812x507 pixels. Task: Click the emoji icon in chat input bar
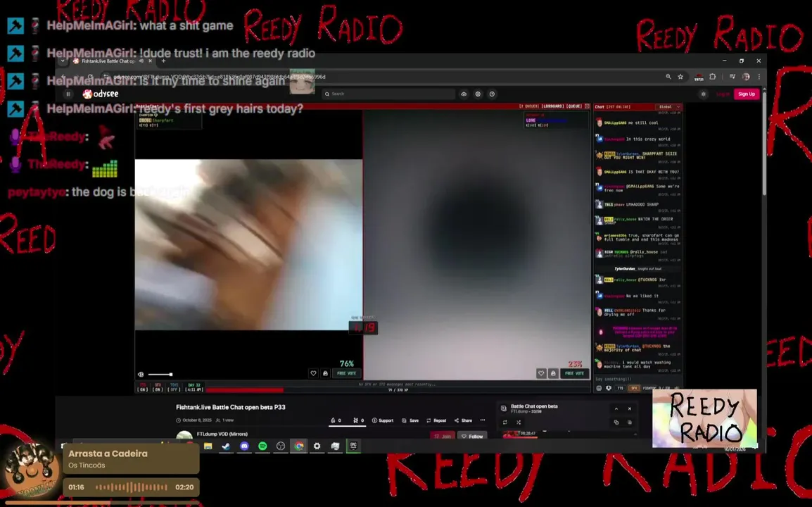600,388
